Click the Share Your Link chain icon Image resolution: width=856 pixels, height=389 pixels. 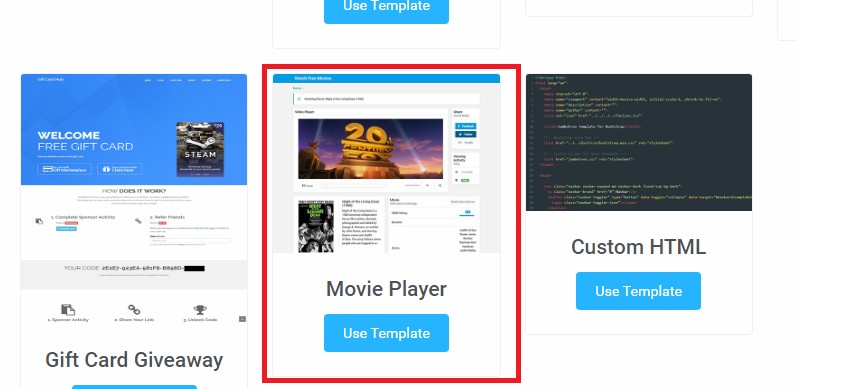(134, 310)
